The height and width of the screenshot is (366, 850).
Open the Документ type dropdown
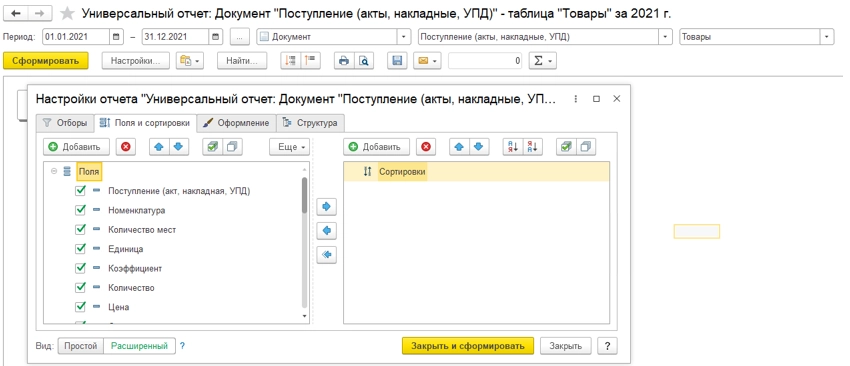coord(404,37)
